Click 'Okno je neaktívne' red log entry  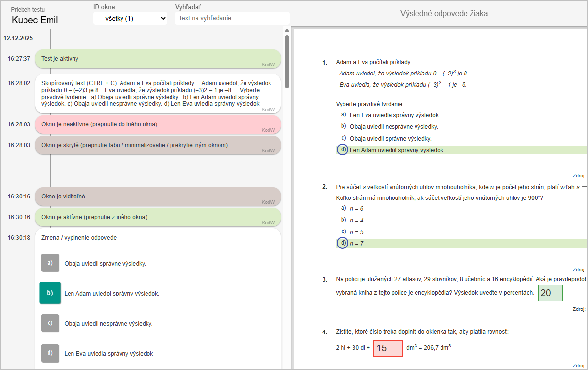pos(158,124)
